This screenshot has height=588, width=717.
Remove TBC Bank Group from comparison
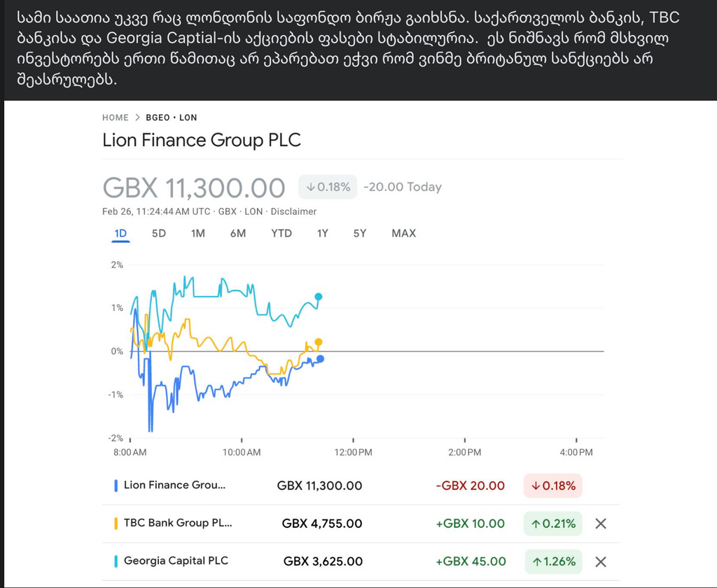pyautogui.click(x=600, y=524)
